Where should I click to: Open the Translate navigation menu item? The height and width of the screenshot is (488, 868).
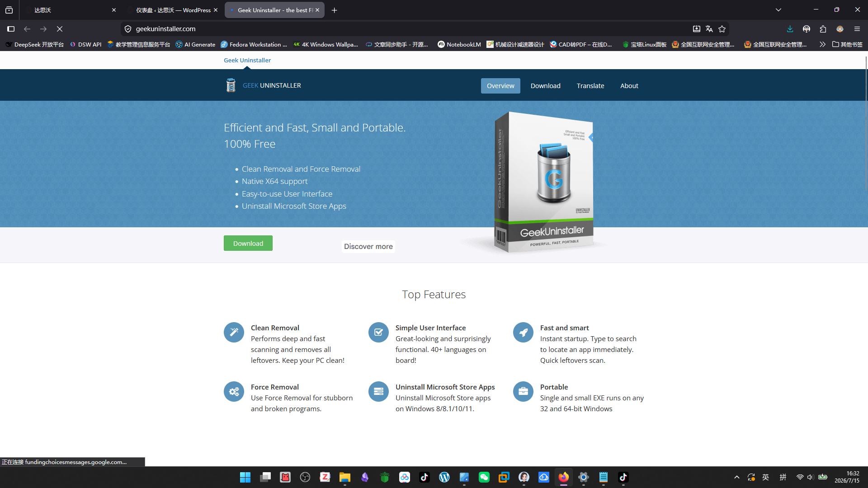(590, 86)
